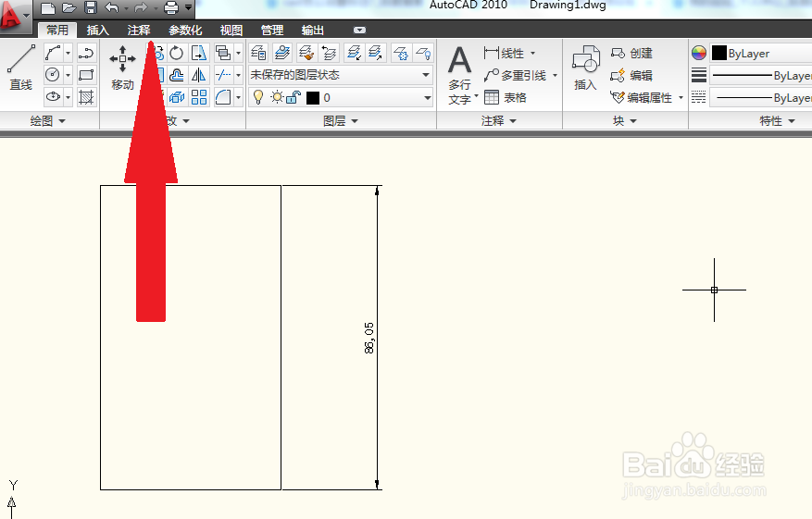Open the Linear dimension (线性) dropdown arrow
The width and height of the screenshot is (812, 519).
coord(533,53)
